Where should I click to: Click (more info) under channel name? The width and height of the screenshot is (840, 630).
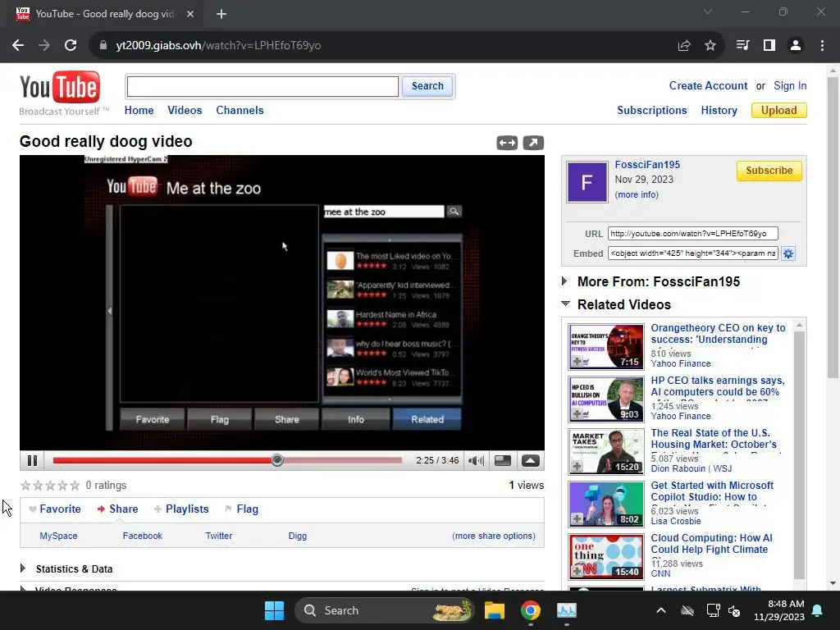click(x=637, y=194)
